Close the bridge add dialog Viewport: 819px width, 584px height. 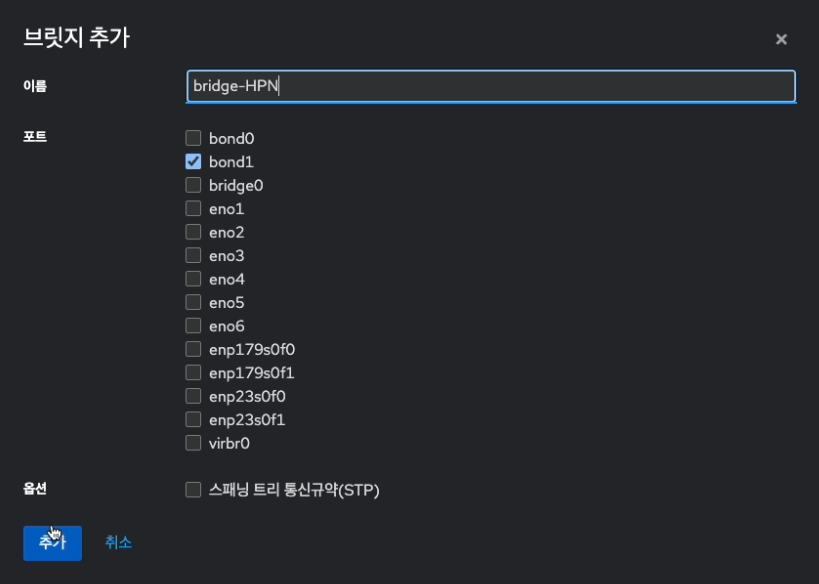781,39
